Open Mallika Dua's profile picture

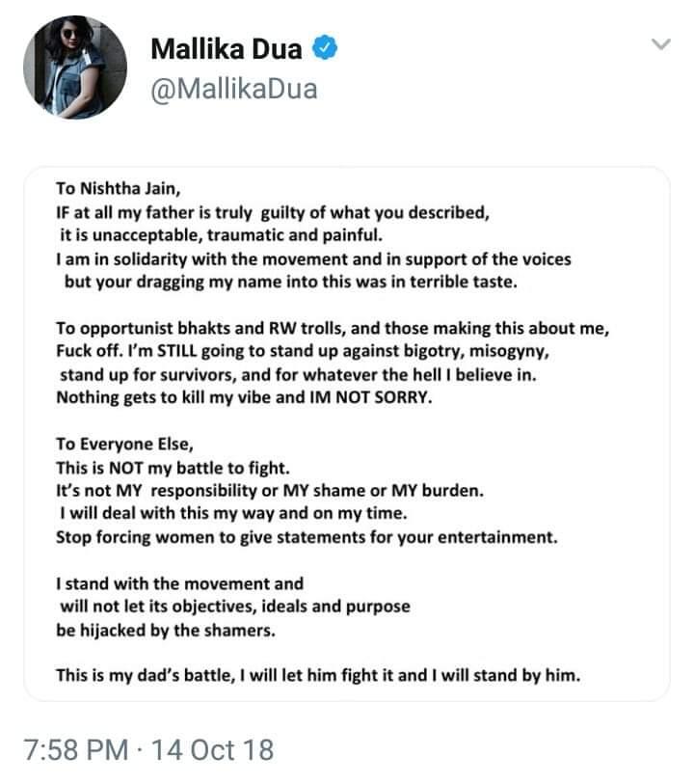(75, 68)
